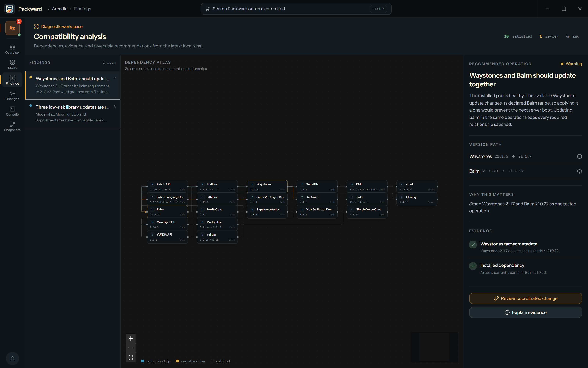Select the Waystones node in the atlas
Viewport: 588px width, 368px height.
point(267,187)
